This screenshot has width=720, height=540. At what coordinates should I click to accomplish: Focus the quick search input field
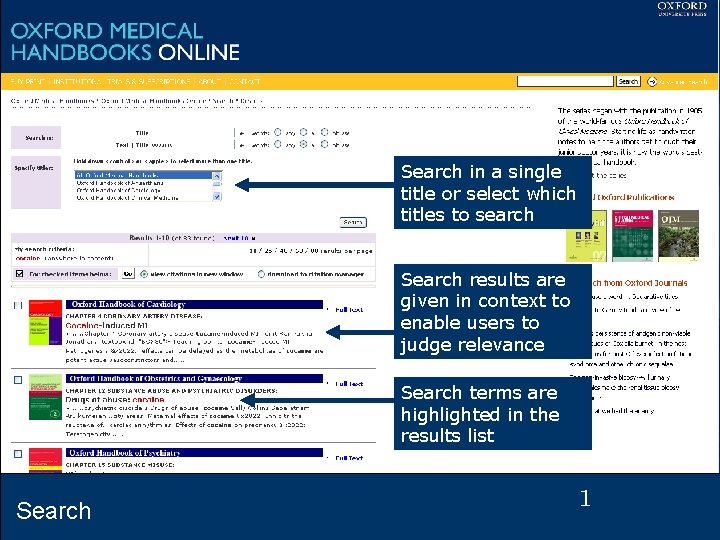click(565, 82)
